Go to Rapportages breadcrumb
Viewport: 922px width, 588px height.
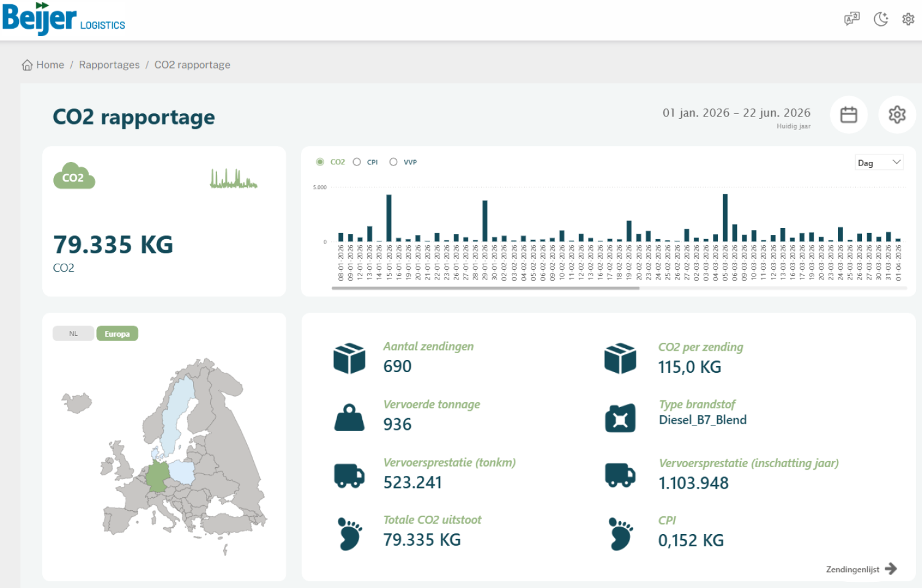pyautogui.click(x=109, y=65)
